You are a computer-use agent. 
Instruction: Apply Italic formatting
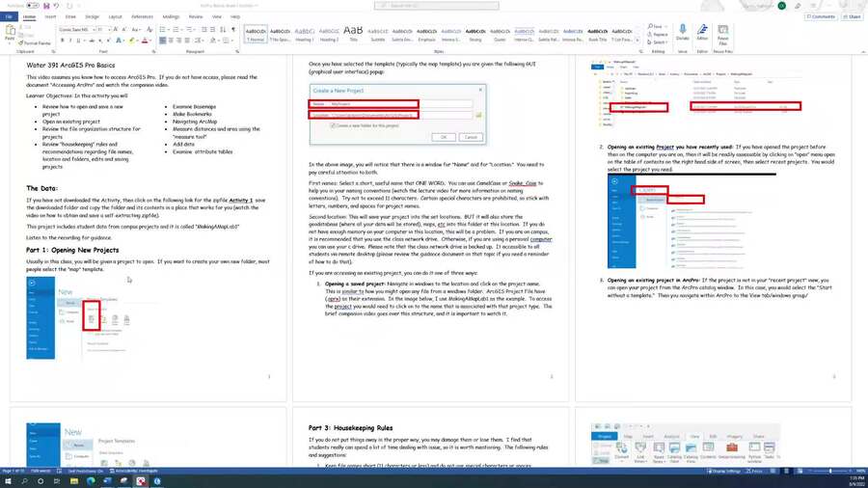70,41
